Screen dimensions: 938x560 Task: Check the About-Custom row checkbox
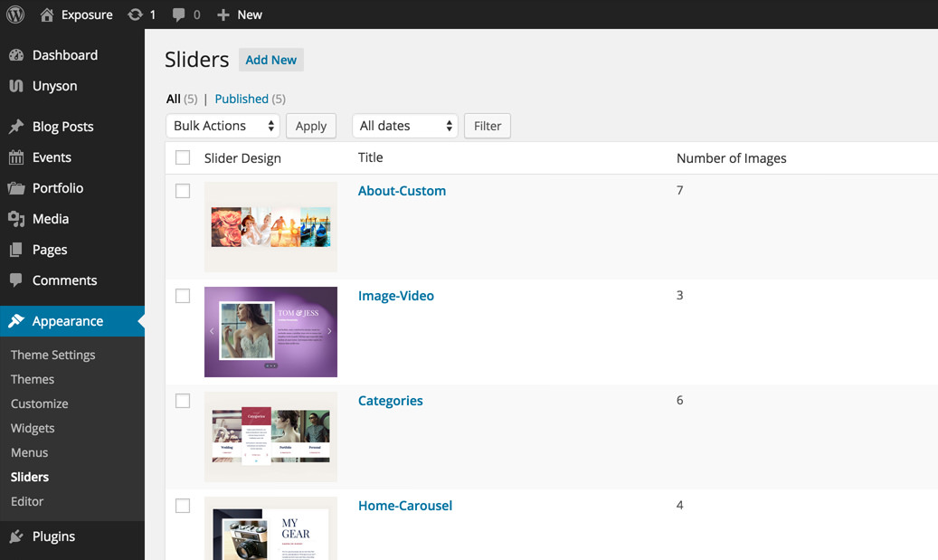pyautogui.click(x=183, y=191)
